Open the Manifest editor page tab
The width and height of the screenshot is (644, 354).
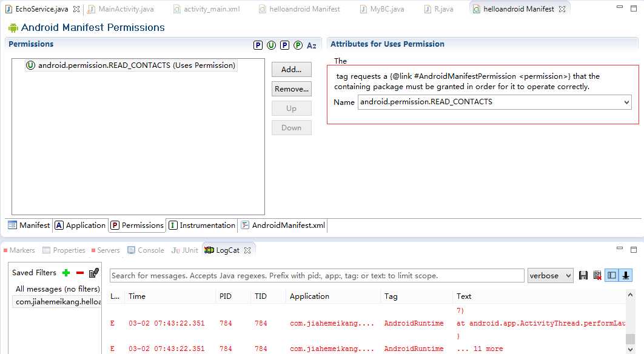click(x=29, y=225)
